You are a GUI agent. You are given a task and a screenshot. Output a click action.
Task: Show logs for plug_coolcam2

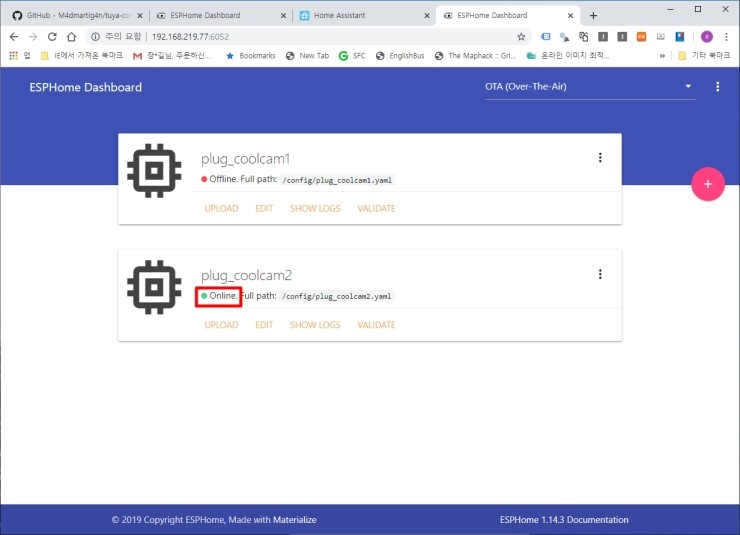(x=315, y=325)
